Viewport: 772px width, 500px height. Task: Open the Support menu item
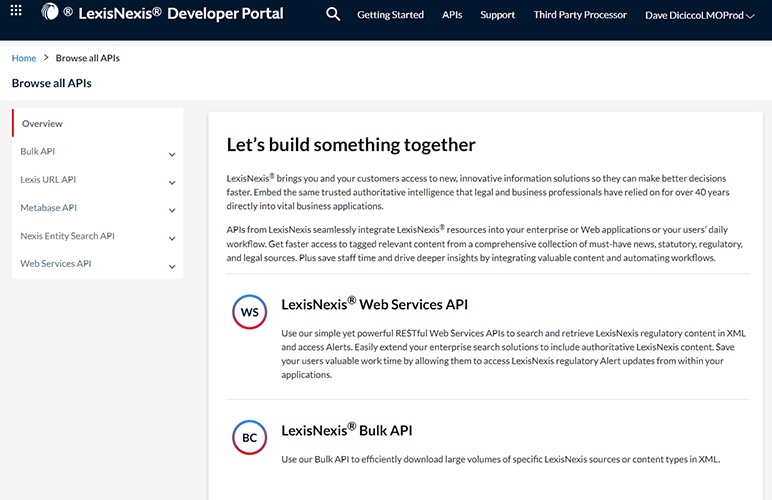click(x=497, y=15)
